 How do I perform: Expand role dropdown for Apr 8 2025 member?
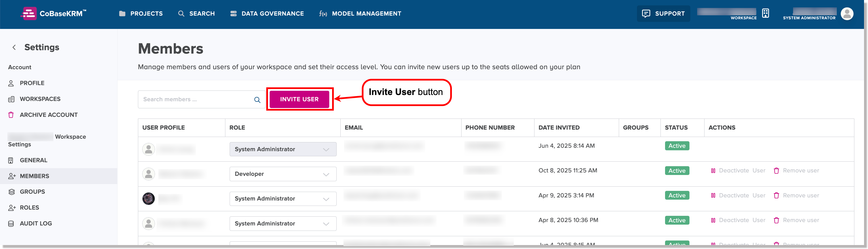pos(283,223)
